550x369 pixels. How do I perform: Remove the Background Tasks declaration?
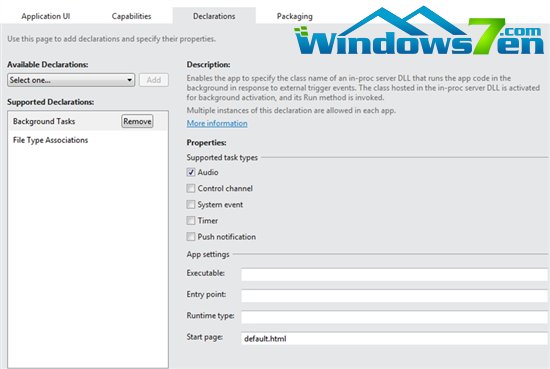coord(137,121)
